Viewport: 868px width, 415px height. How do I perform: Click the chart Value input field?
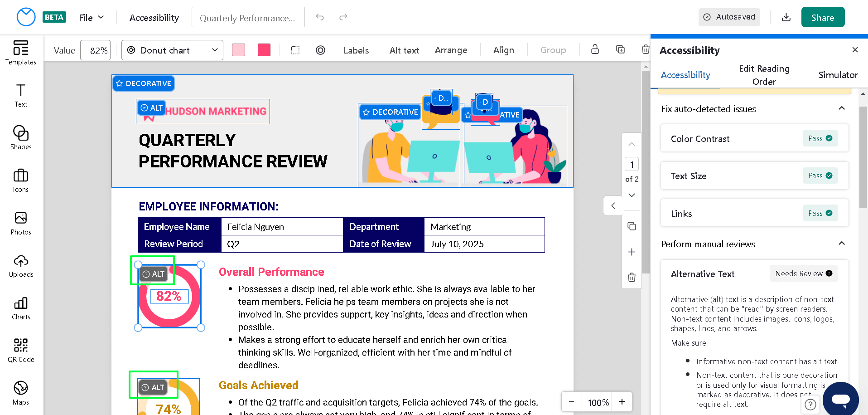pyautogui.click(x=95, y=50)
